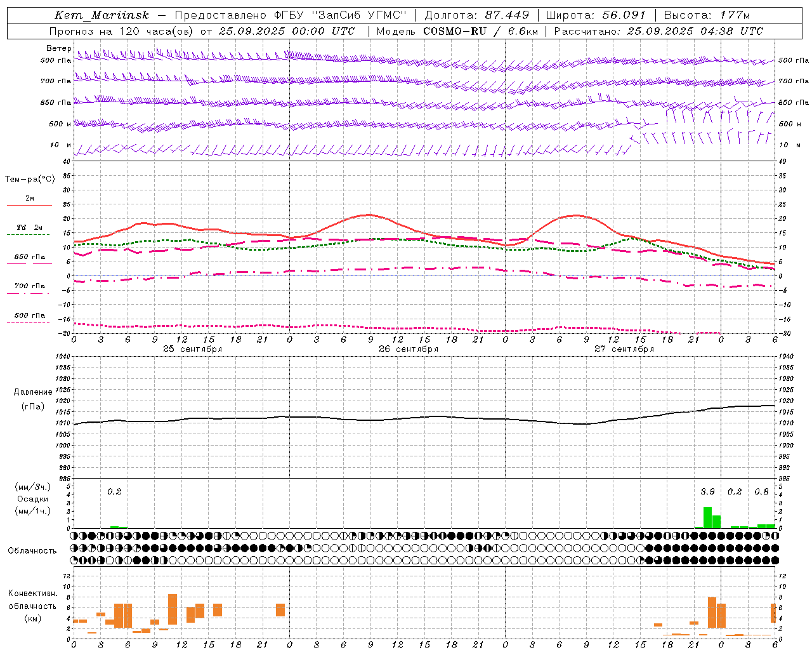Click the (мм/3ч.) precipitation unit label
Image resolution: width=812 pixels, height=650 pixels.
tap(33, 487)
